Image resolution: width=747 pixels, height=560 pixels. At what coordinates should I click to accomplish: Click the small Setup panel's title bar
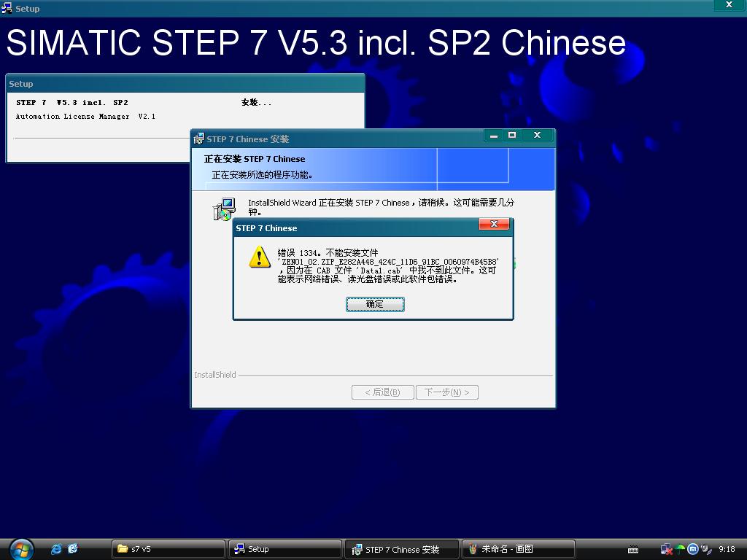click(x=185, y=84)
